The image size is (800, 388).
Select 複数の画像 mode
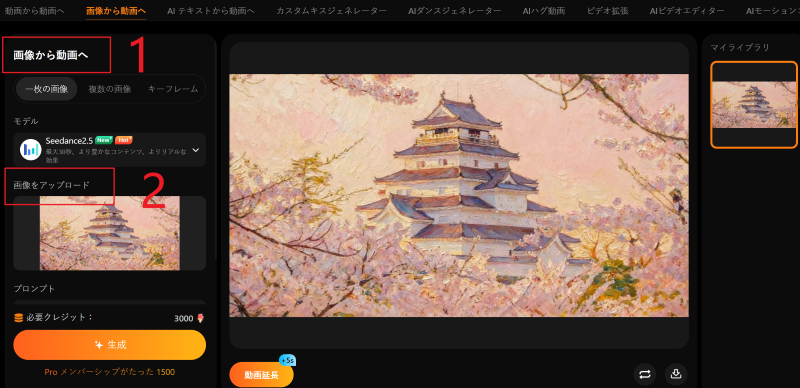coord(110,89)
